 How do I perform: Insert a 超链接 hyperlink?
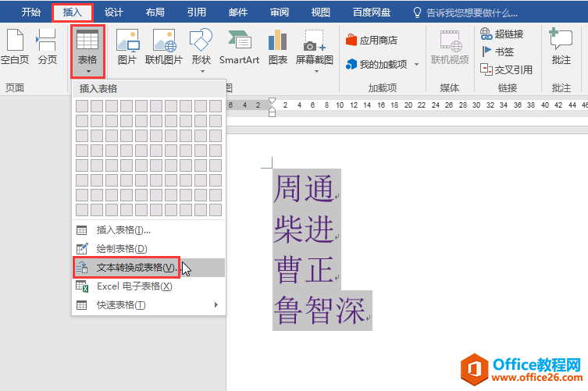(502, 34)
